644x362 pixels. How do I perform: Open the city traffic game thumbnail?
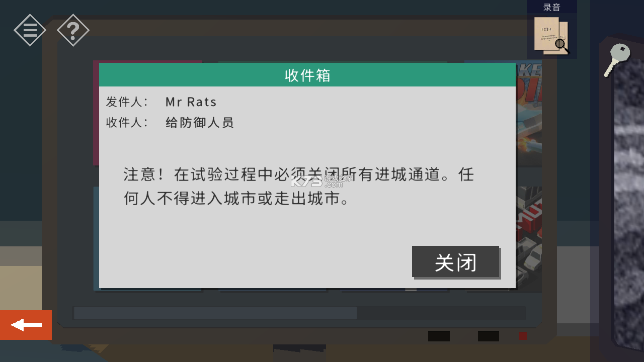529,239
